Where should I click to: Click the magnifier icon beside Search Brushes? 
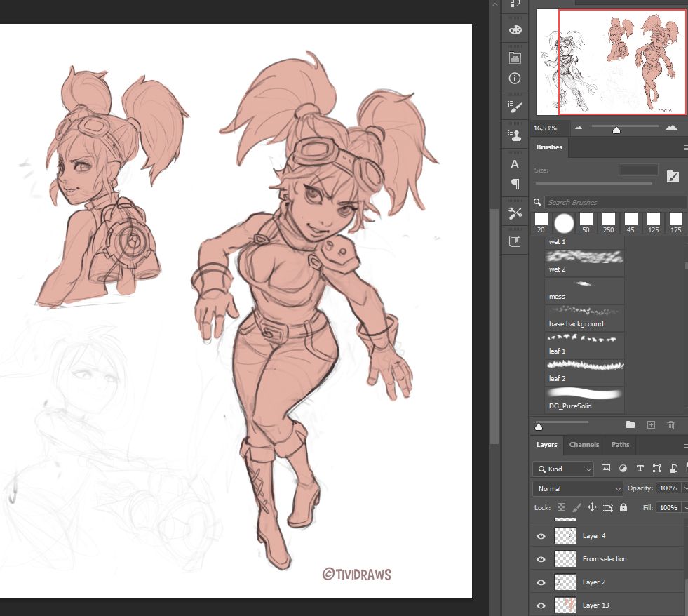[x=537, y=202]
